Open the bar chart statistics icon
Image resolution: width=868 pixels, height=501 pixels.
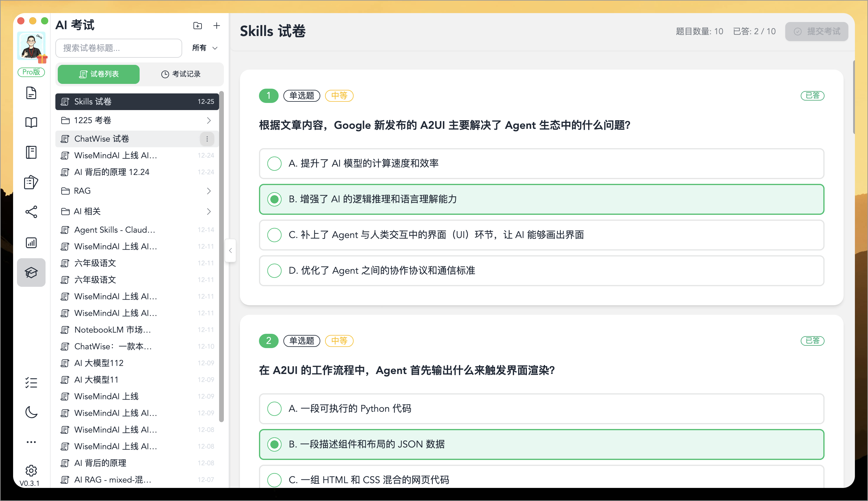click(x=31, y=242)
